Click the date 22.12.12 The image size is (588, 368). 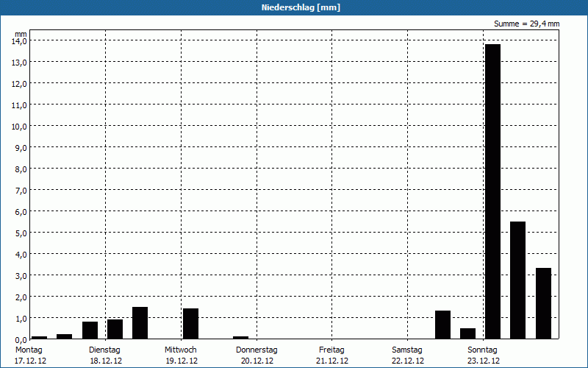tap(408, 361)
